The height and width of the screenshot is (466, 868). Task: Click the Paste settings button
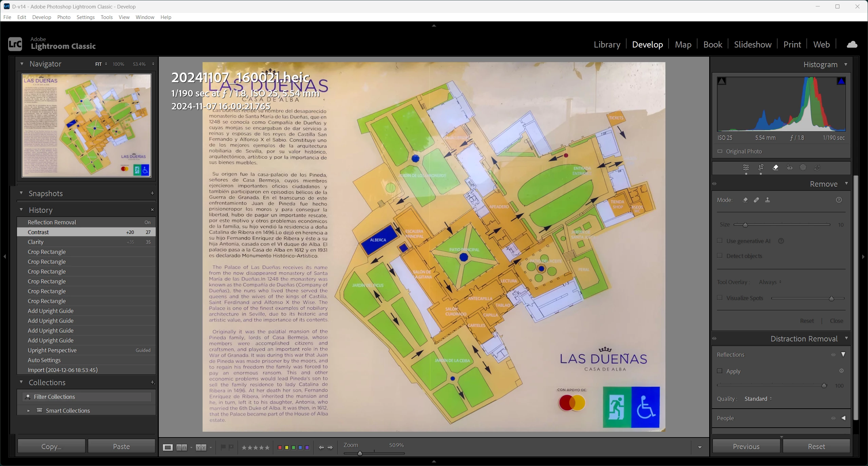point(121,446)
